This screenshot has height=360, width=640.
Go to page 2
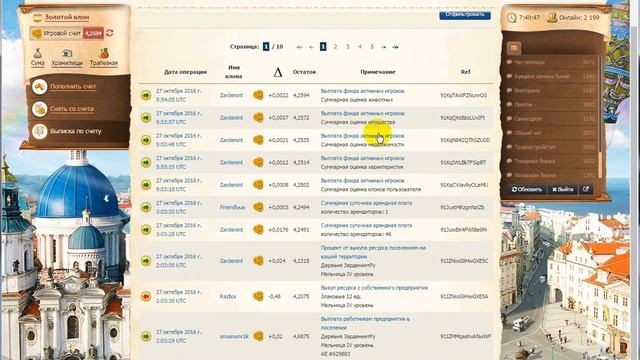click(x=336, y=47)
